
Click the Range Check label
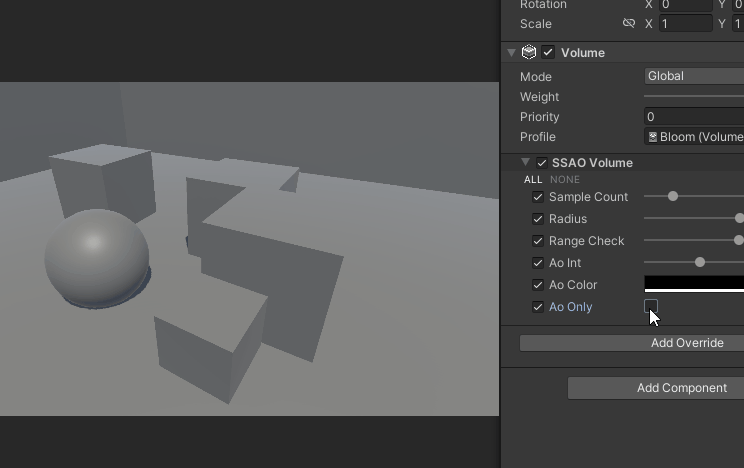pos(586,241)
